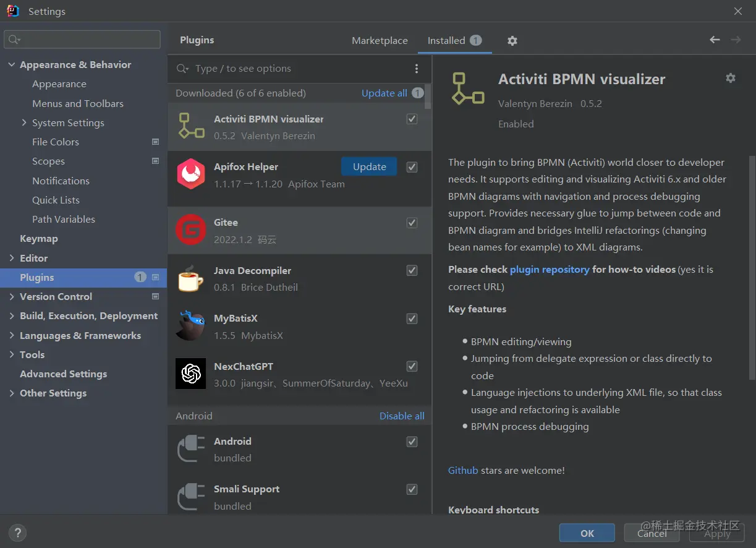Click the NexChatGPT logo icon
The height and width of the screenshot is (548, 756).
(x=190, y=374)
